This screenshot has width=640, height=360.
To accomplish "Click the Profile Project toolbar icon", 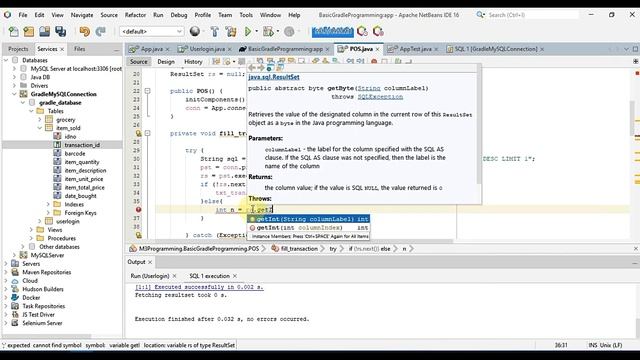I will pos(289,31).
